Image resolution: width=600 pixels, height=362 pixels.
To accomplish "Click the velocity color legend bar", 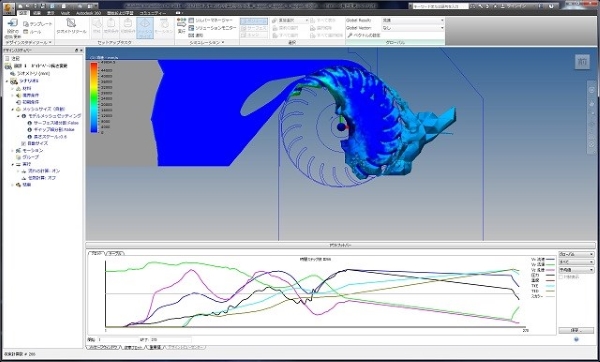I will click(x=94, y=98).
